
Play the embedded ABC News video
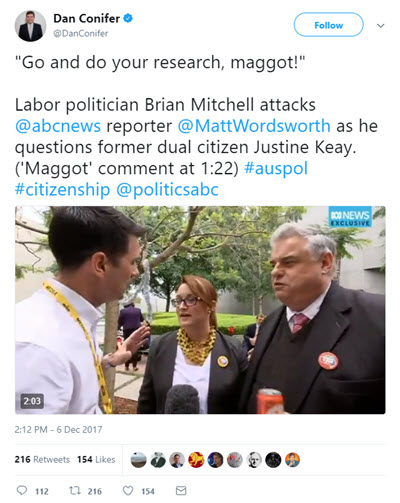click(200, 310)
